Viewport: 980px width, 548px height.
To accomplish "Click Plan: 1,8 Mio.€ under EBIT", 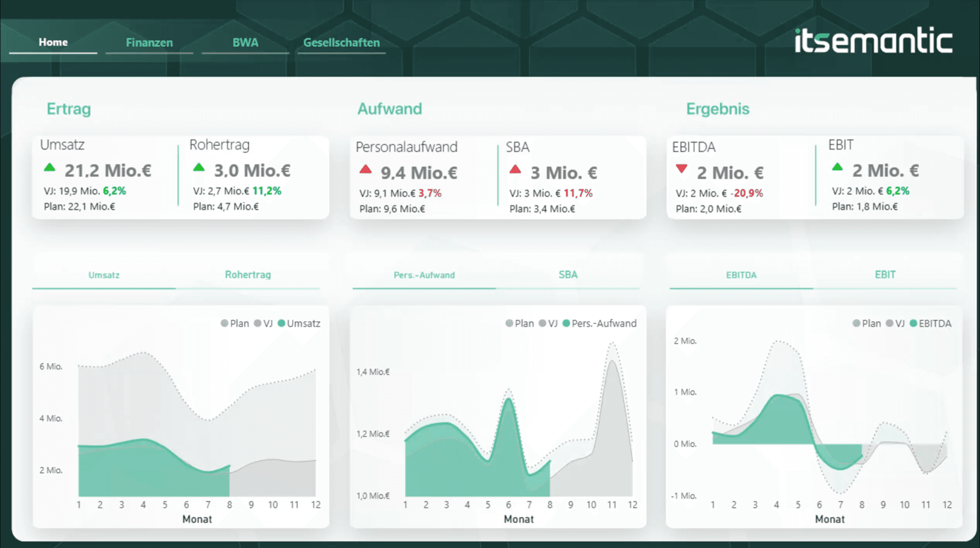I will (865, 207).
